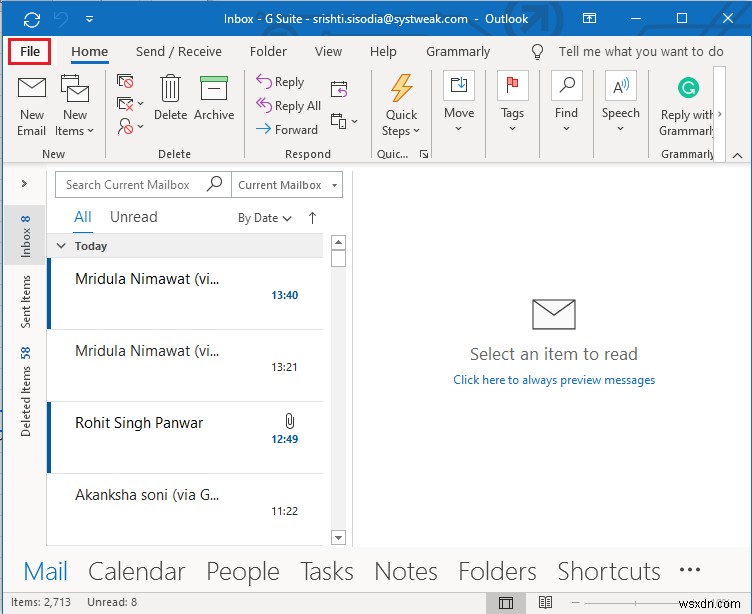Open the Inbox folder in the sidebar

pos(25,236)
